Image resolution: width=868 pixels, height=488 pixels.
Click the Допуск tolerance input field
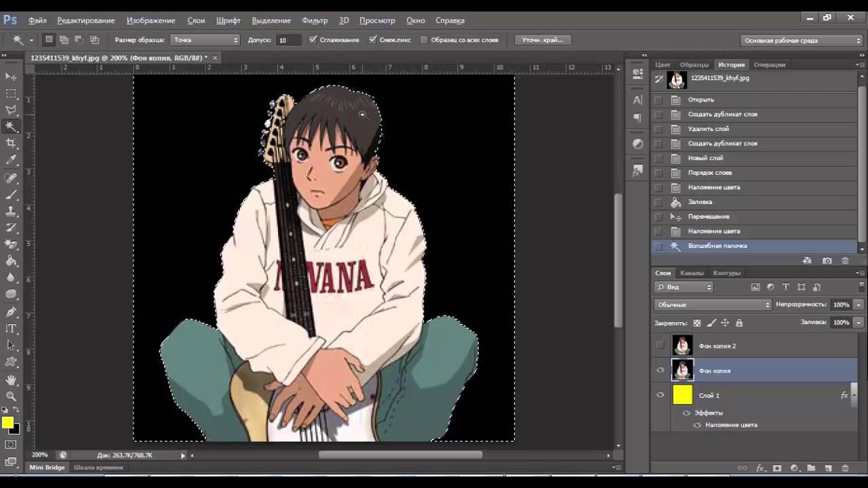coord(290,40)
